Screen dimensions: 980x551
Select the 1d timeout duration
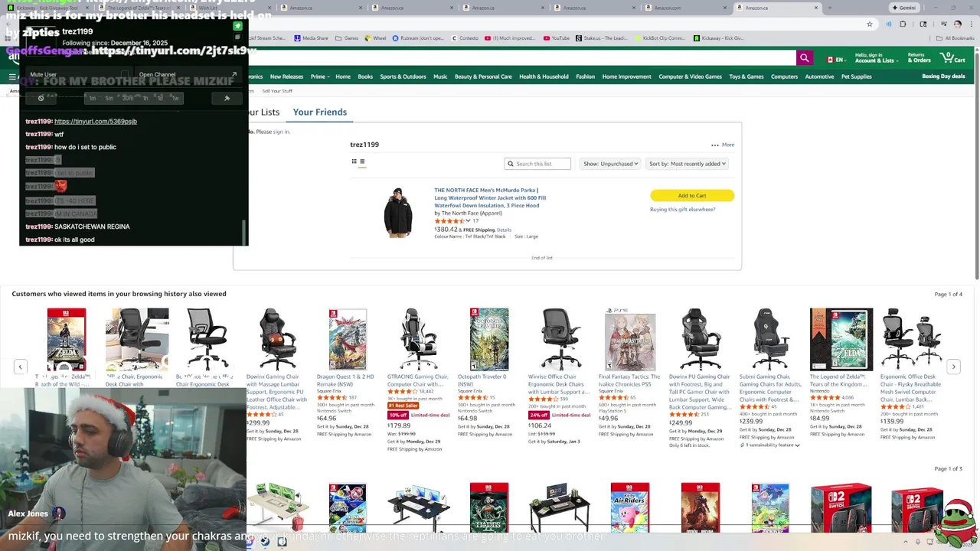pyautogui.click(x=160, y=98)
